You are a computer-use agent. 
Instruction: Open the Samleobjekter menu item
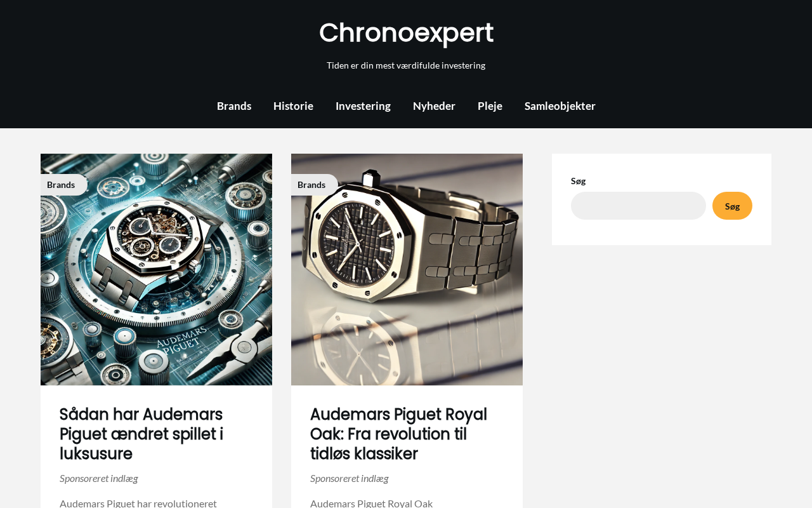click(560, 106)
